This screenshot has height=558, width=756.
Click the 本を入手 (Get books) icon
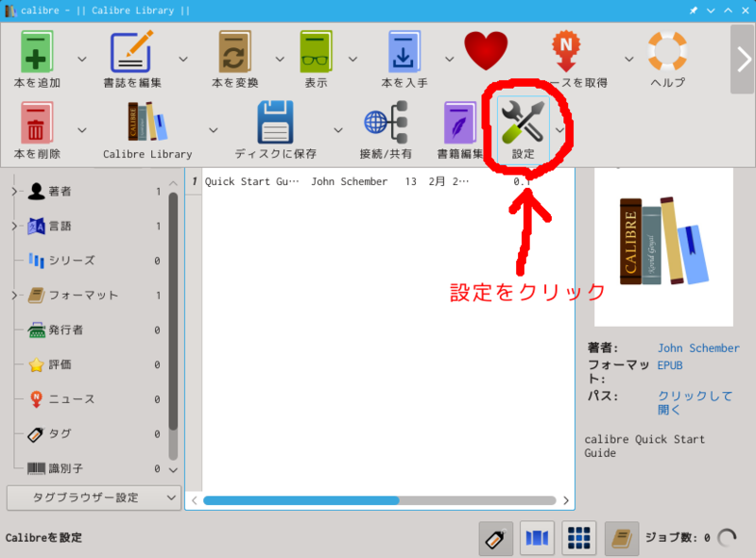[404, 52]
